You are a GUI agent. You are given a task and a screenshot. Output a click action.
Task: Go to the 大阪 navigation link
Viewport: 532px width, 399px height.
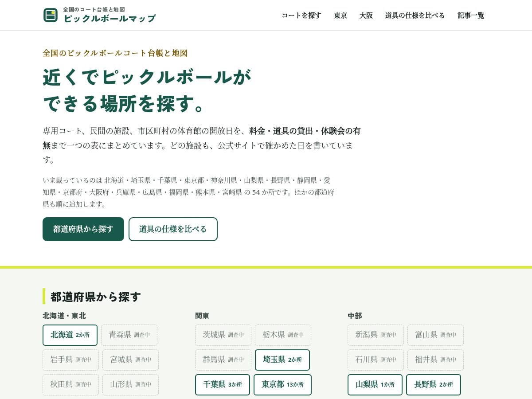coord(366,16)
